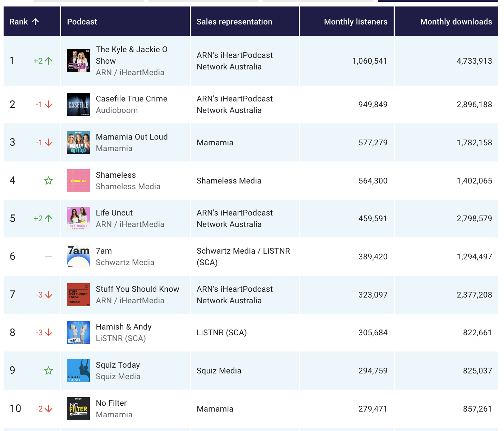Open the Stuff You Should Know title
Screen dimensions: 504x431
tap(137, 289)
